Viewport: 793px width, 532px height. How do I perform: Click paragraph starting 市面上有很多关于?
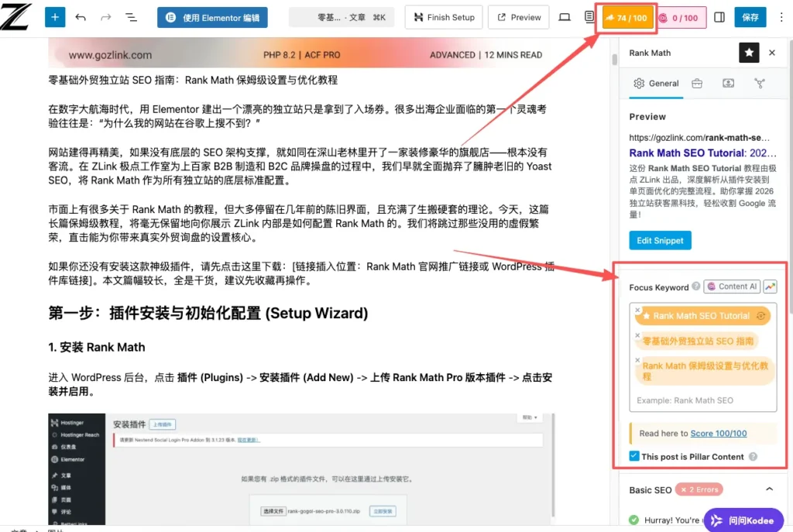click(x=298, y=223)
